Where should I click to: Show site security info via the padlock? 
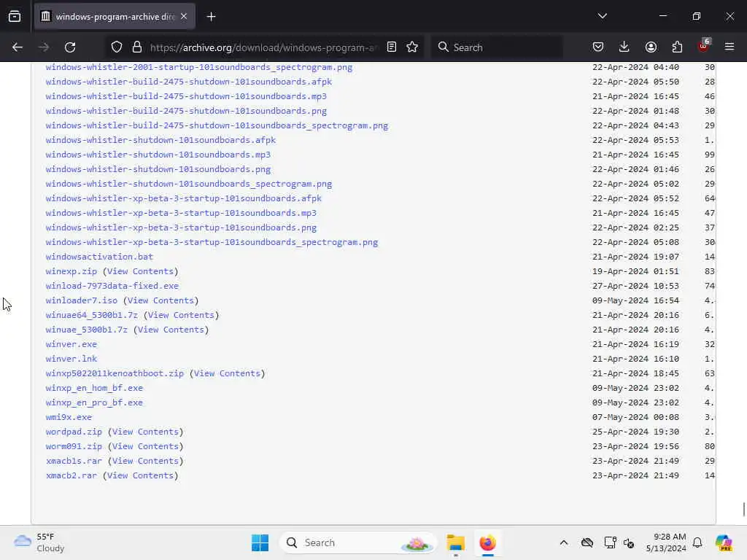click(x=137, y=47)
